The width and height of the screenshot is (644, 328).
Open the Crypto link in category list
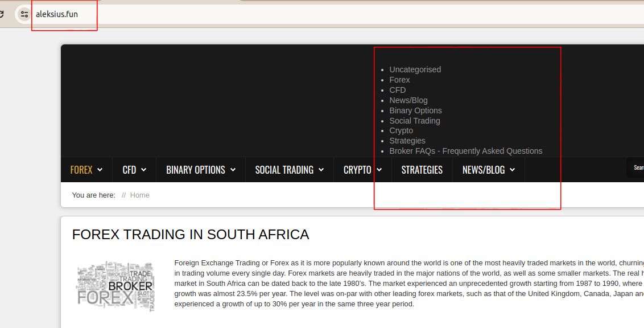click(x=401, y=131)
